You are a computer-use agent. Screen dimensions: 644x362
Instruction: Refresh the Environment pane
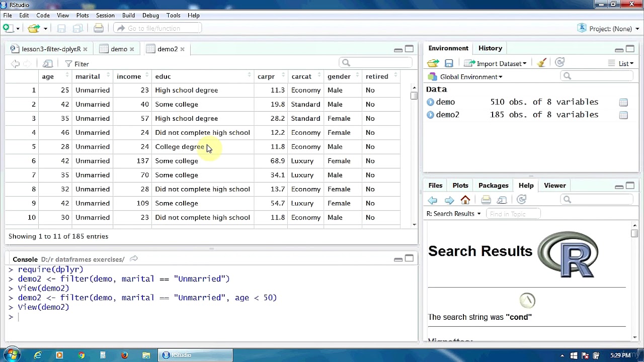tap(559, 63)
